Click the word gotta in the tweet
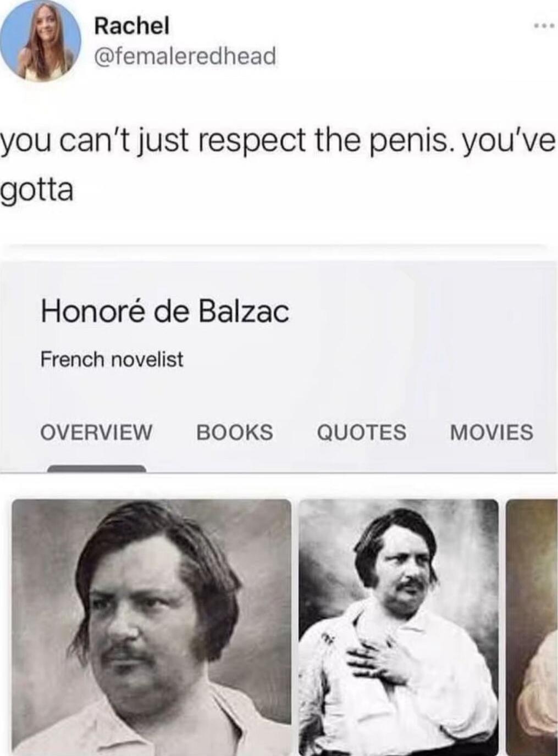The width and height of the screenshot is (558, 756). [37, 190]
